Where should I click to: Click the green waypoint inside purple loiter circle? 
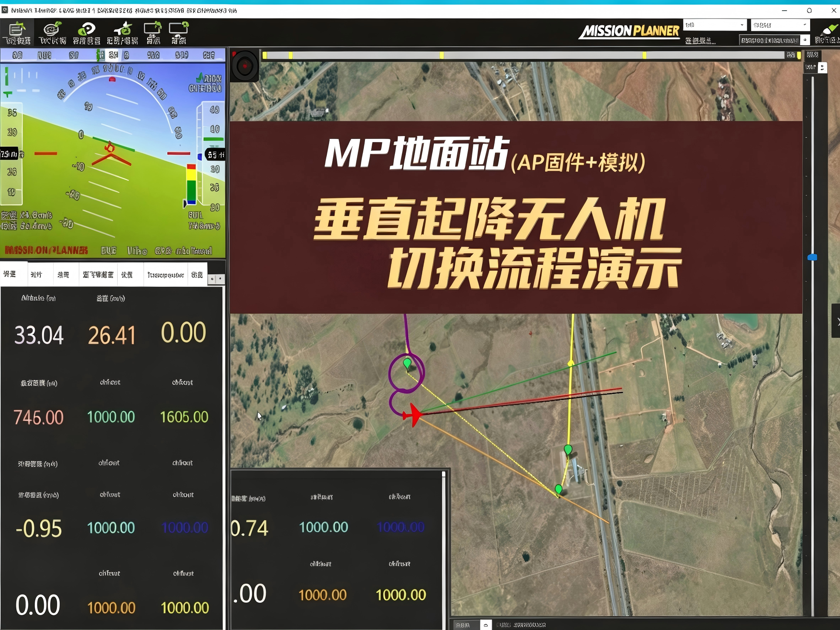pos(407,364)
